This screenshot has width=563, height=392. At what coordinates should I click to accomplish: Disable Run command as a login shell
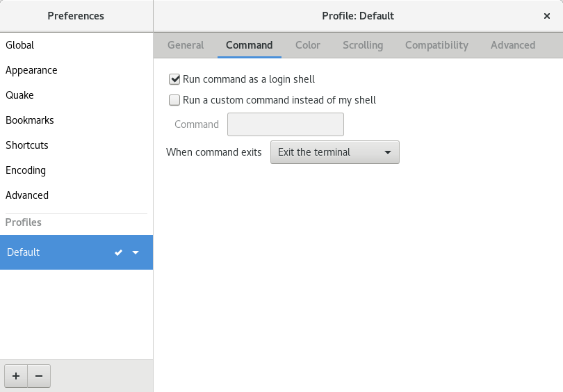click(x=174, y=79)
